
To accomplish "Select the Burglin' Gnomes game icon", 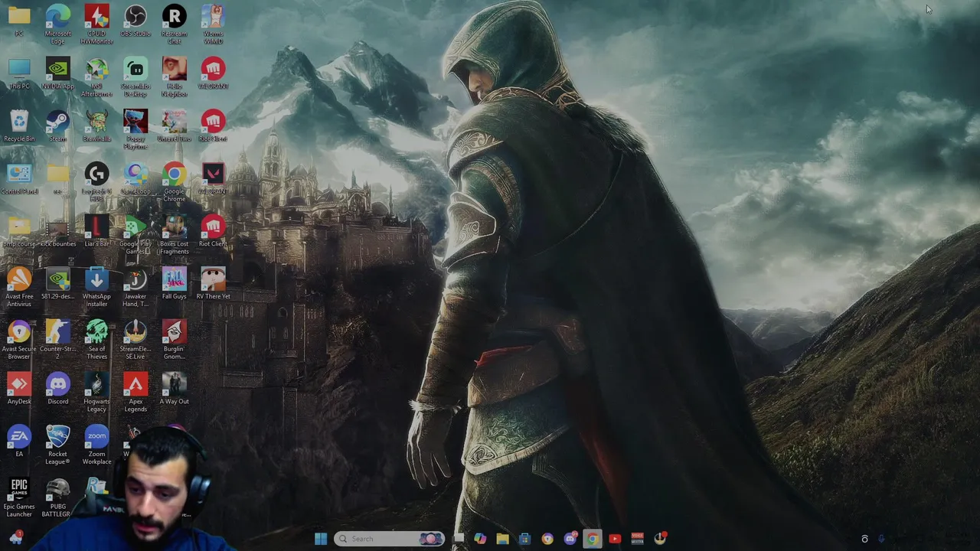I will point(174,341).
